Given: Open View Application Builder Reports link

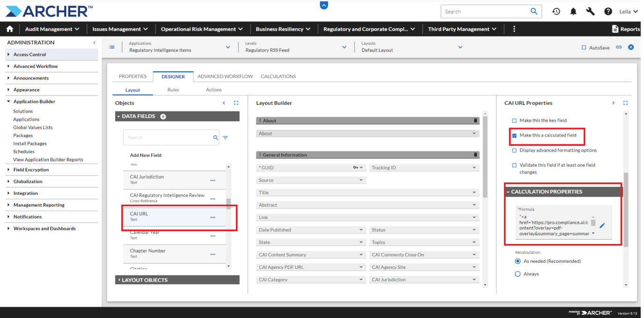Looking at the screenshot, I should 48,160.
